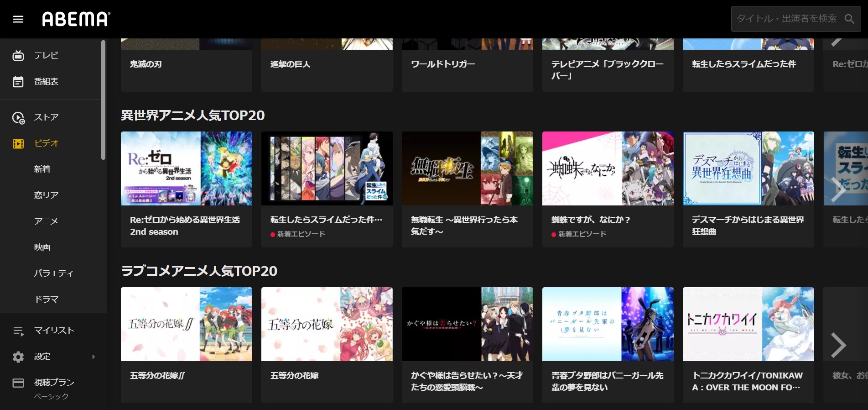
Task: Click the マイリスト list icon
Action: 18,331
